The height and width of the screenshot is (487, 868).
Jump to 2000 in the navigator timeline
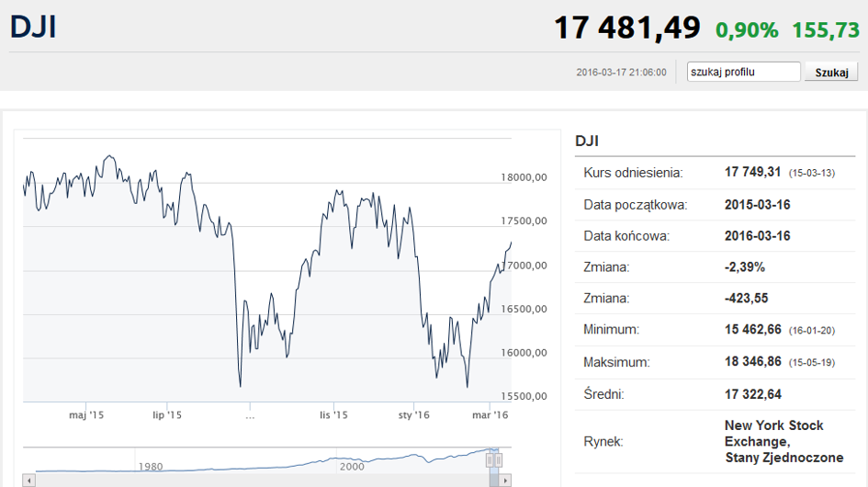pos(352,466)
